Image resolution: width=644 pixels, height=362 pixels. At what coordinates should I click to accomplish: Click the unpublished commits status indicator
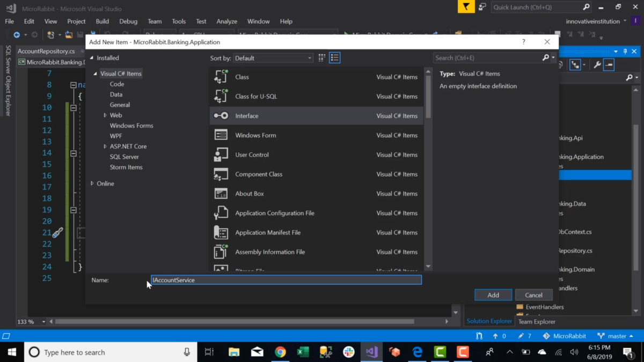[499, 336]
